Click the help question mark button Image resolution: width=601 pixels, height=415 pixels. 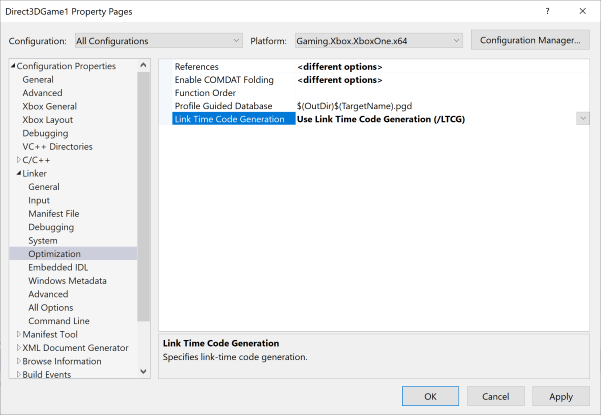[x=547, y=11]
